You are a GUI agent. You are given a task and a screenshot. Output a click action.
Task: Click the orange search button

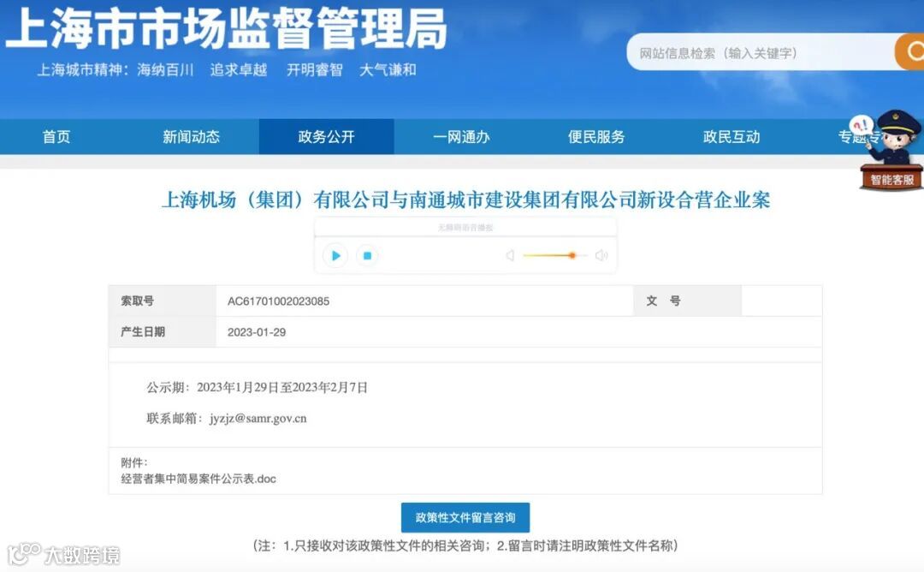(x=909, y=52)
